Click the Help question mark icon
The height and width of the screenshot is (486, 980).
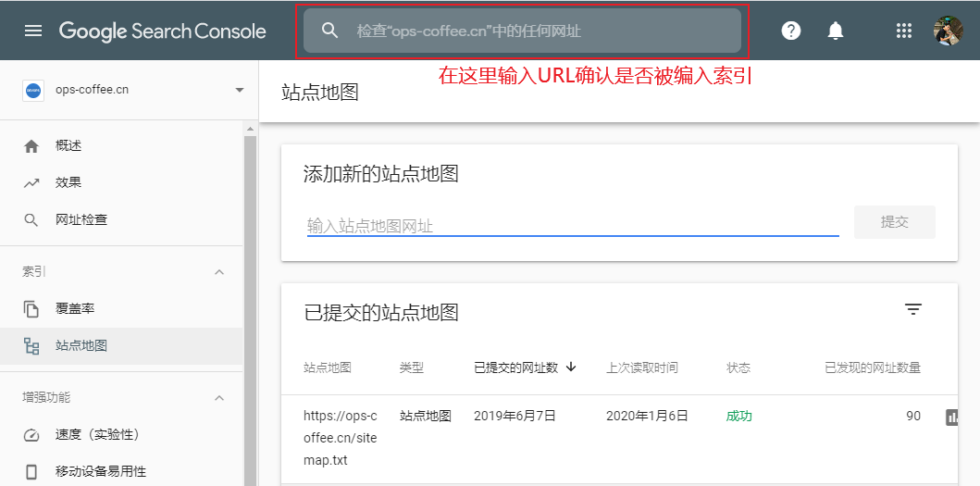pos(790,31)
